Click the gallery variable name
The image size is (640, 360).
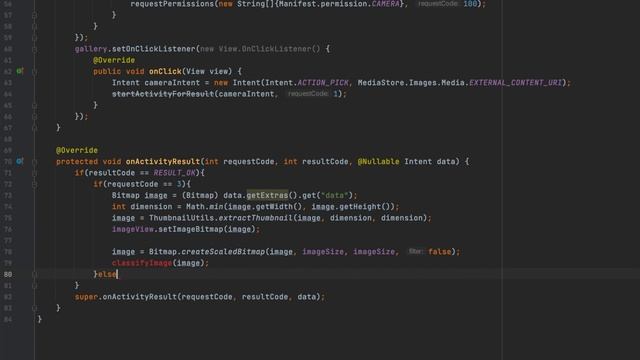click(x=91, y=49)
